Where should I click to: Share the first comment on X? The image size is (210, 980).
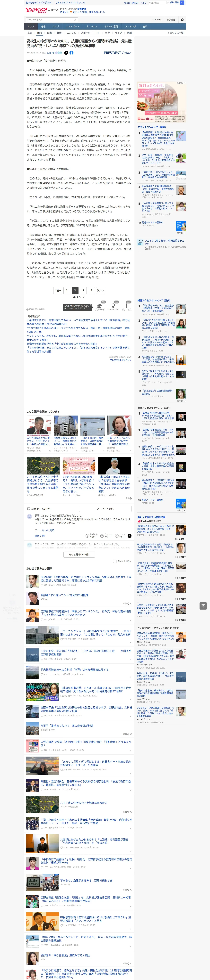pyautogui.click(x=129, y=536)
